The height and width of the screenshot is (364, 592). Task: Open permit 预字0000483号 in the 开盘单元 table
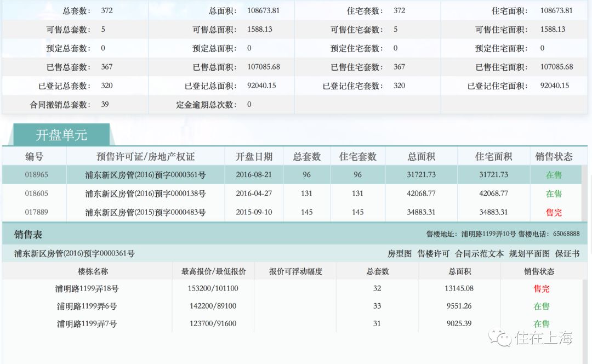click(x=145, y=212)
